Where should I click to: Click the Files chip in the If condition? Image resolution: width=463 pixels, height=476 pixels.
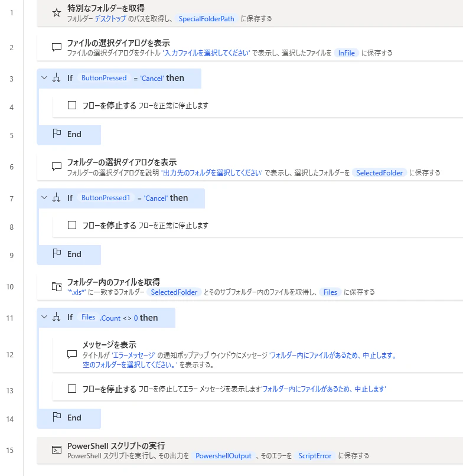[x=89, y=317]
